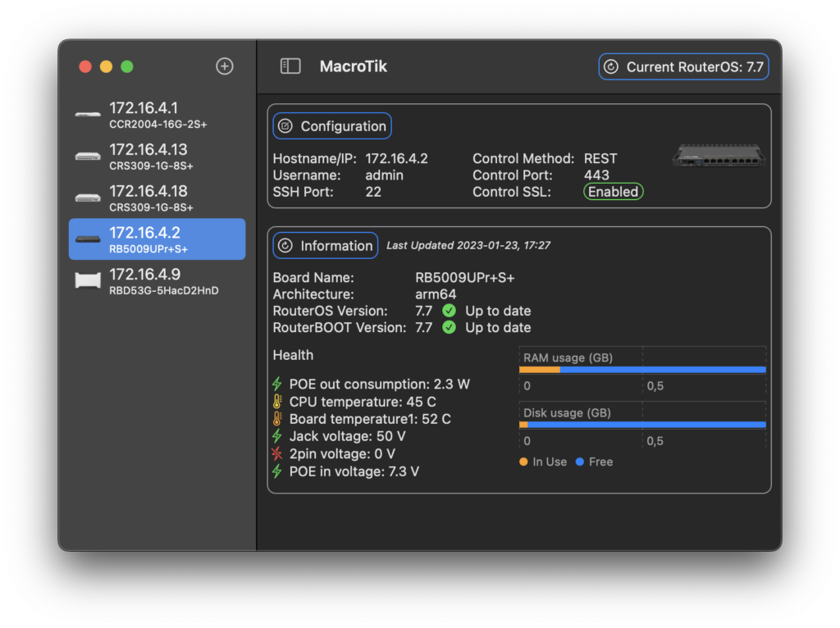
Task: Select device 172.16.4.18 in sidebar
Action: click(157, 198)
